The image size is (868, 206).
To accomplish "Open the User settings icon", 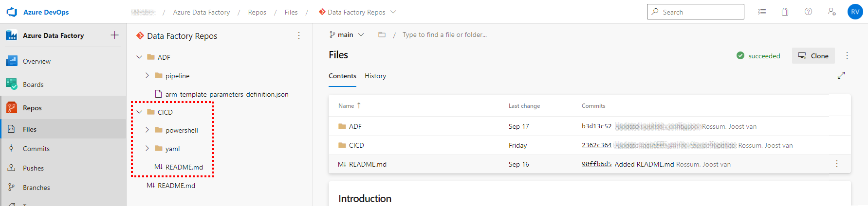I will click(831, 12).
